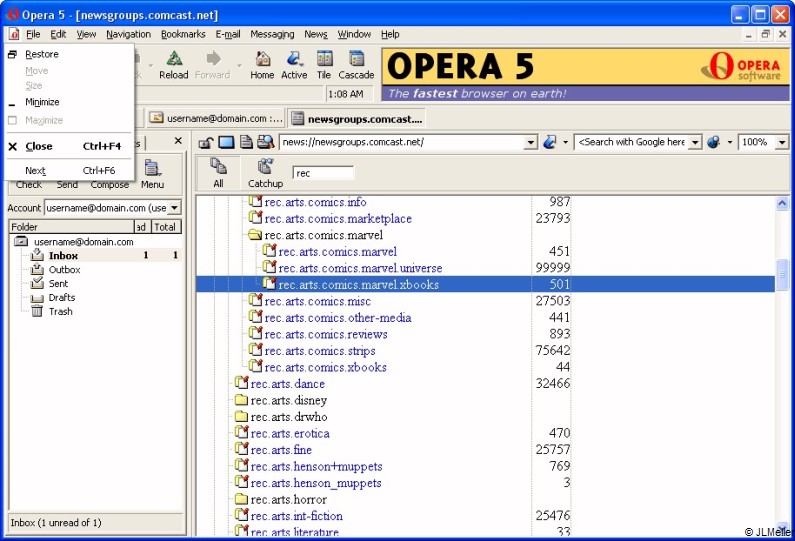Expand the rec.arts.drwho folder
This screenshot has height=541, width=795.
(241, 417)
